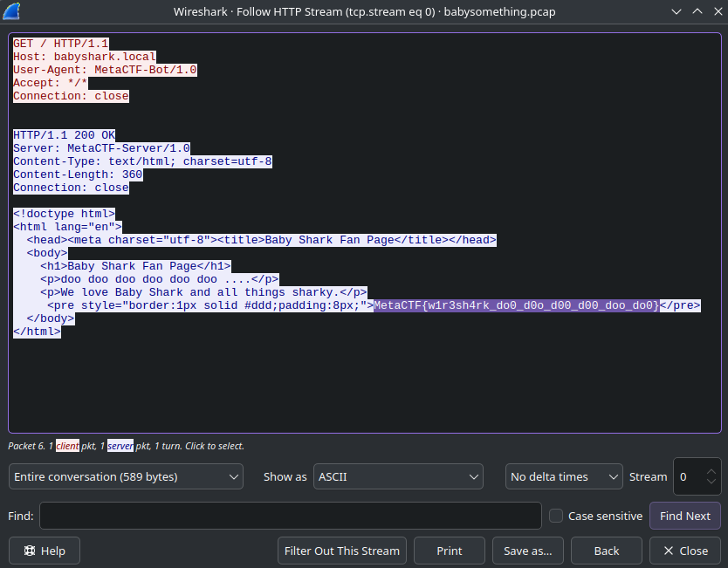Click the 'Content-Length: 360' line
This screenshot has width=728, height=568.
pos(78,175)
